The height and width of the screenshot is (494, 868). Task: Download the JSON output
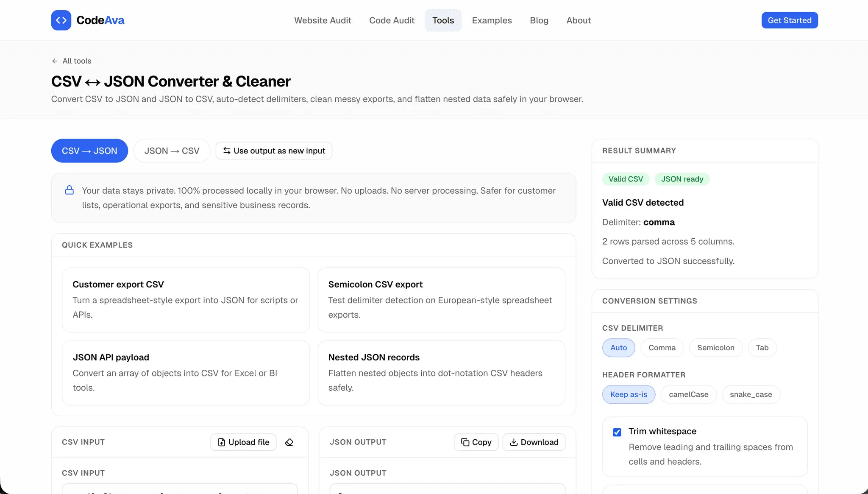click(534, 442)
